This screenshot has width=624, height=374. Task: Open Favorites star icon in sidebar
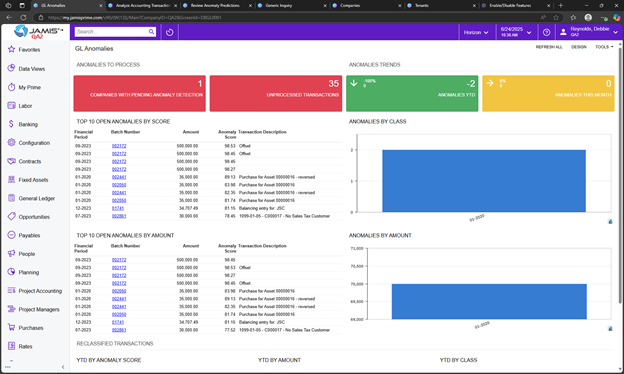pyautogui.click(x=12, y=49)
